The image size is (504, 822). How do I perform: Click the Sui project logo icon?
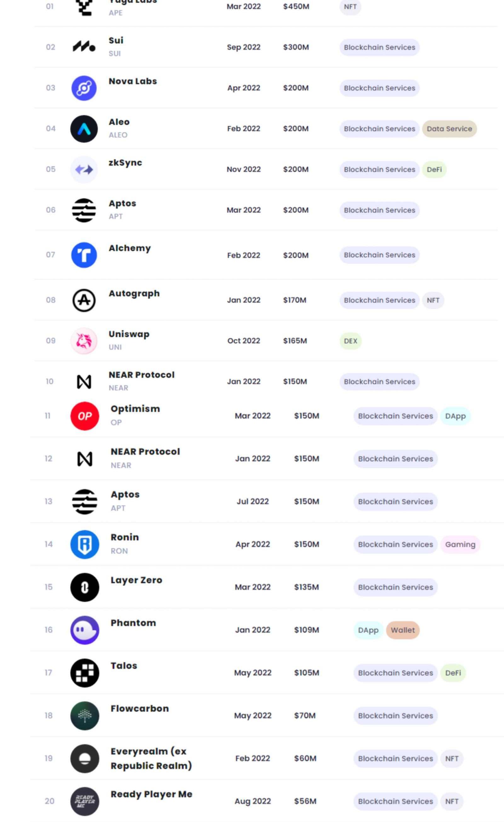[x=84, y=47]
